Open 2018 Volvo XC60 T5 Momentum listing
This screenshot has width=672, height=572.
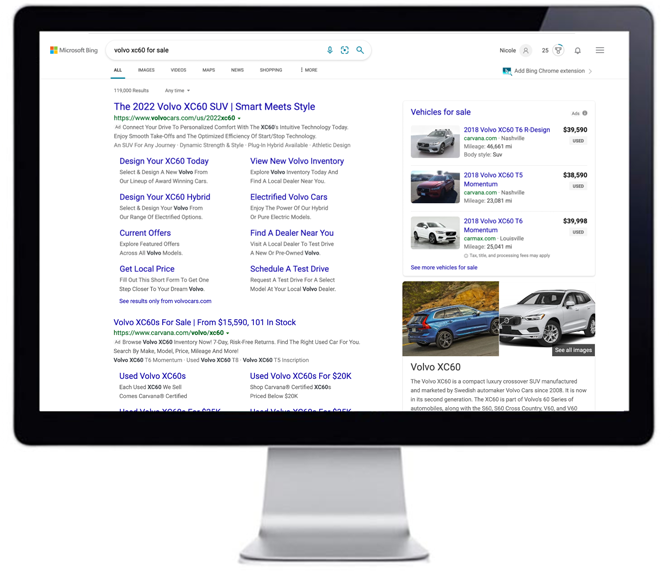click(493, 180)
